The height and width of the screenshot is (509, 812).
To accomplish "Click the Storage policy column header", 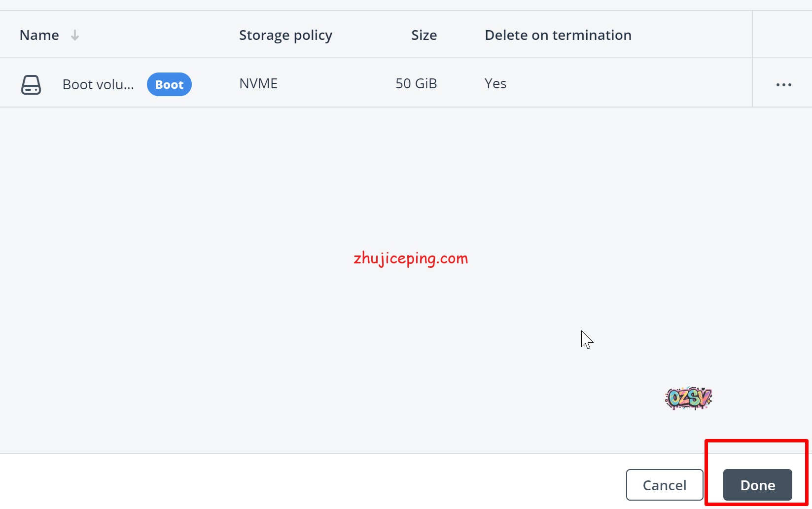I will (285, 35).
